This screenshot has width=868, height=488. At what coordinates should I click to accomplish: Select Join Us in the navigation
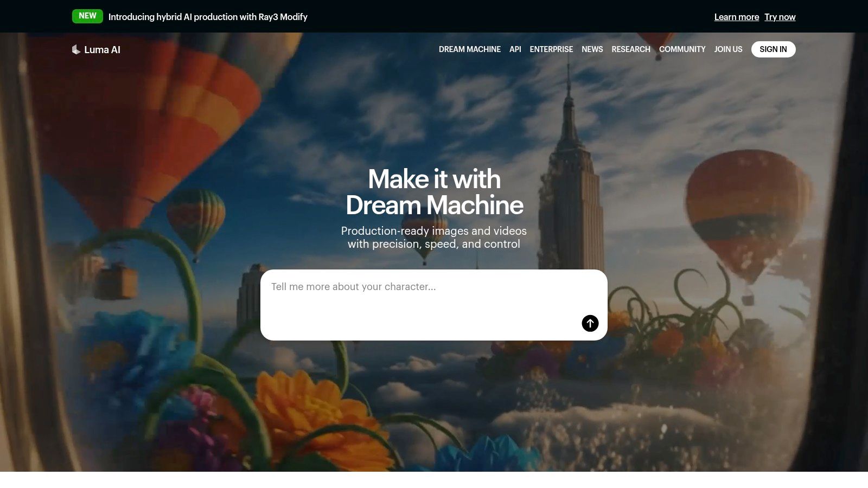(x=728, y=49)
